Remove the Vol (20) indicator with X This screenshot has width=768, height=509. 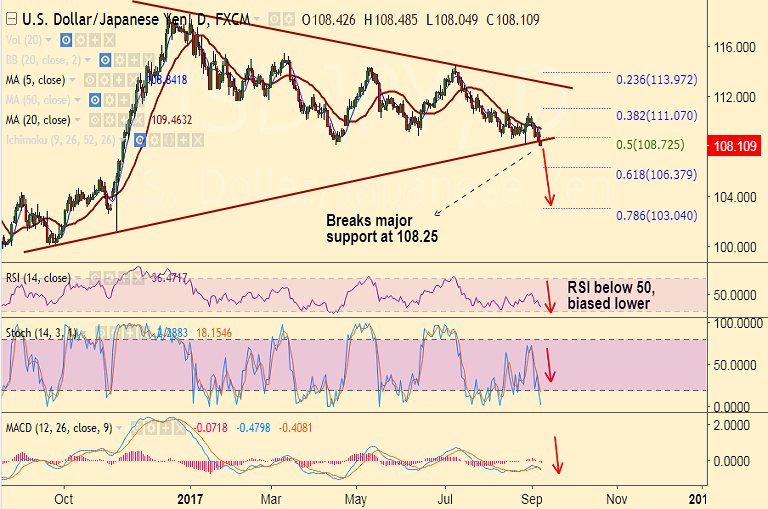110,40
